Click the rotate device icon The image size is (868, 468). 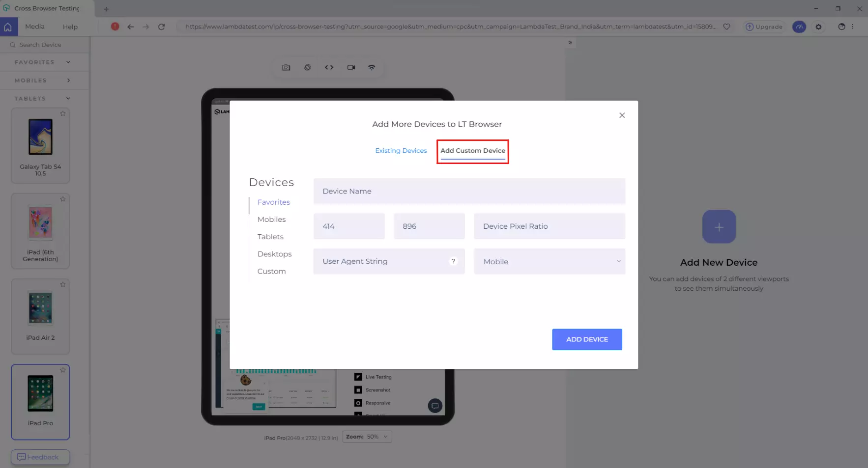[x=307, y=67]
